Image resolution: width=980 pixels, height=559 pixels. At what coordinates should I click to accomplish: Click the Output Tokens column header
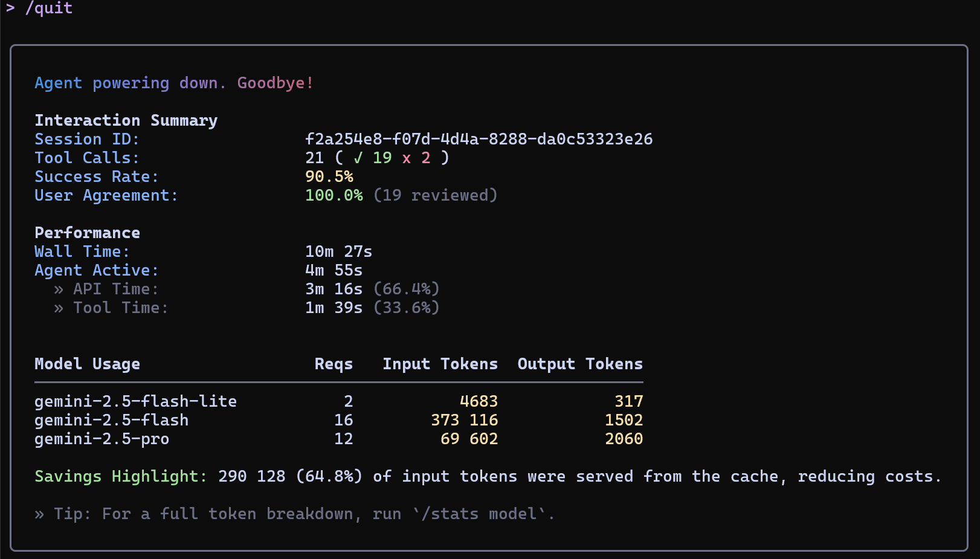[580, 364]
